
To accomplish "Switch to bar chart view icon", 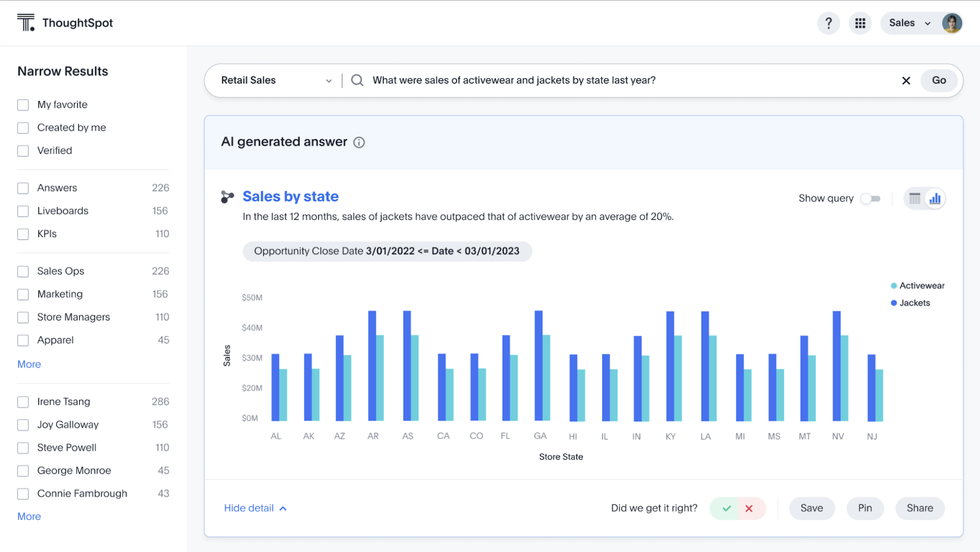I will tap(935, 199).
